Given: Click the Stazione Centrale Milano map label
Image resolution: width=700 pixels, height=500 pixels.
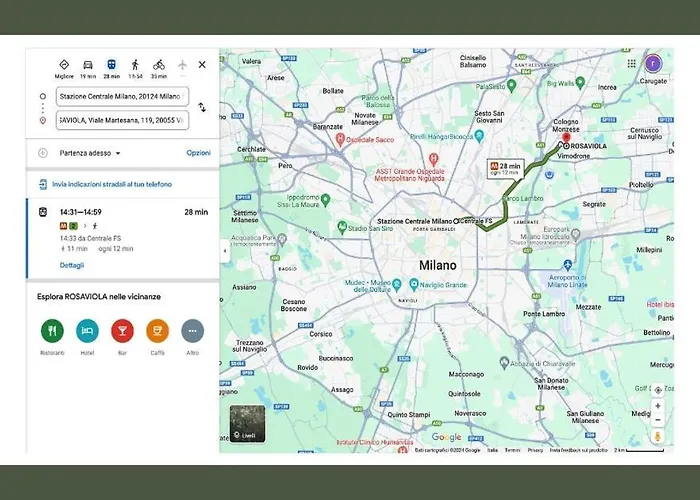Looking at the screenshot, I should click(x=414, y=221).
